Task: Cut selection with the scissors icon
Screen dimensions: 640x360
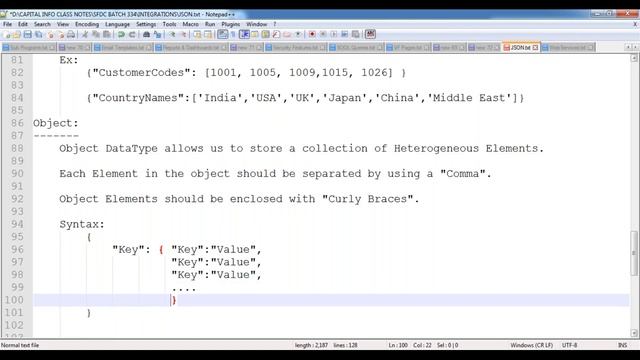Action: 85,34
